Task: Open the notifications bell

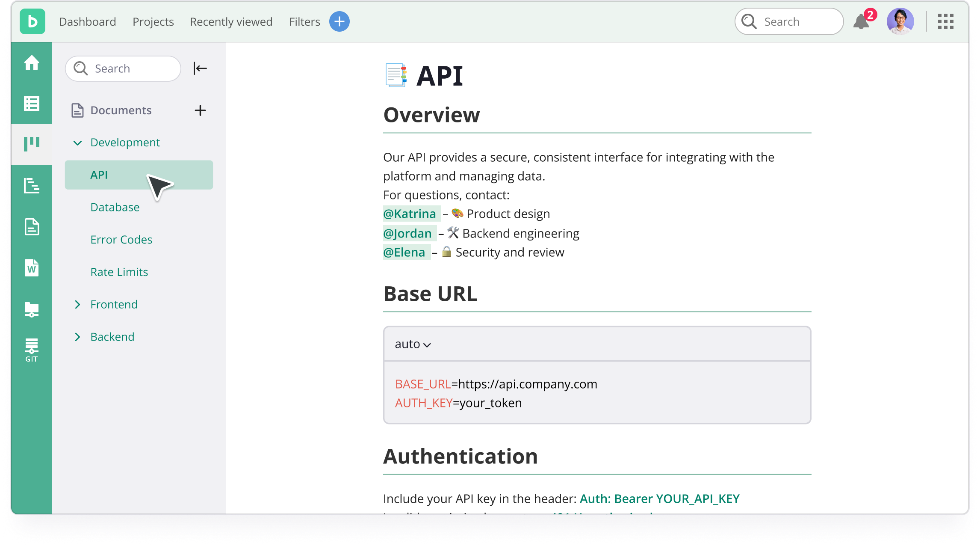Action: 861,21
